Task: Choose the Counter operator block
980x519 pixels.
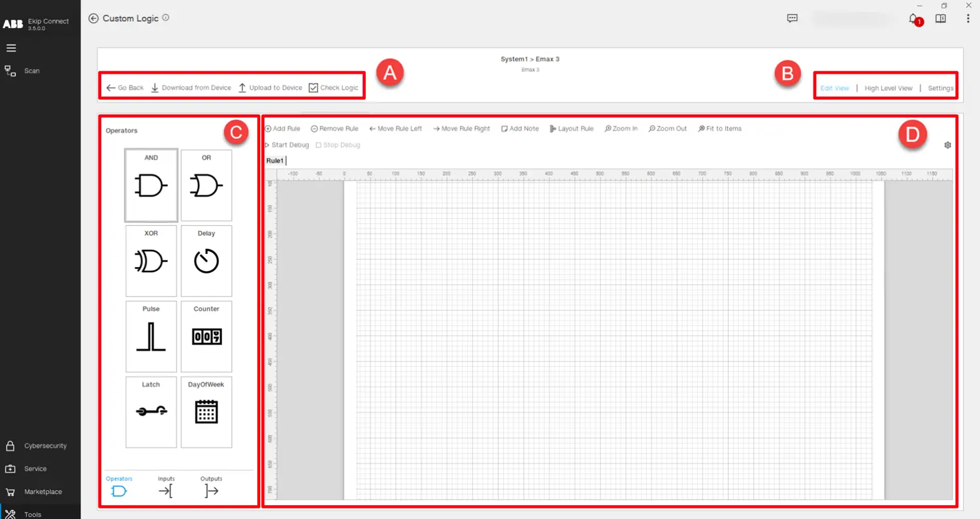Action: pos(206,336)
